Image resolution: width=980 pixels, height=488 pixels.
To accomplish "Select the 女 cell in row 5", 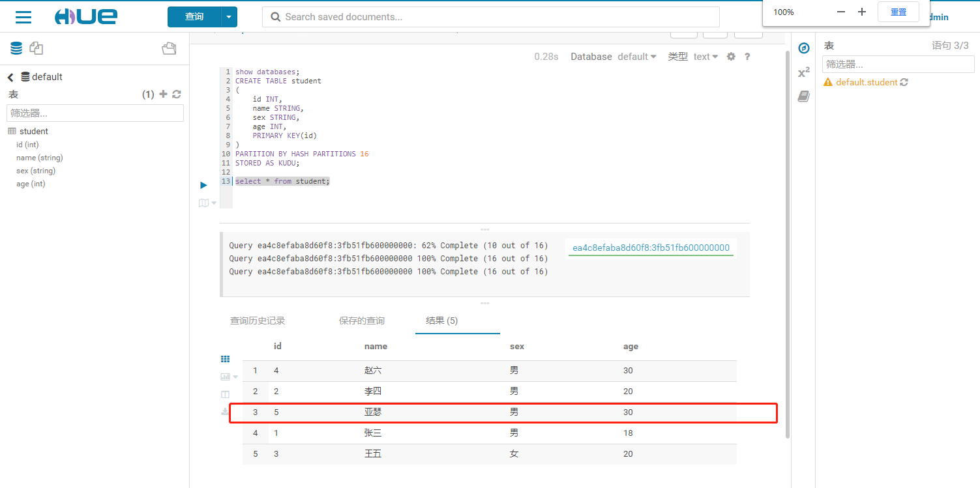I will coord(514,454).
